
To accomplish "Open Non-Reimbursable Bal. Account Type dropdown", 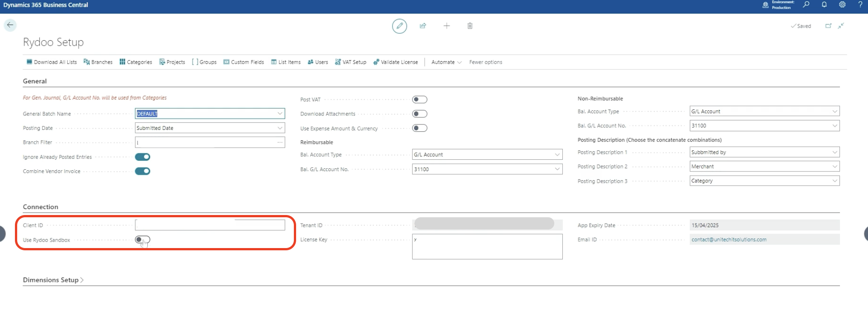I will [x=835, y=111].
